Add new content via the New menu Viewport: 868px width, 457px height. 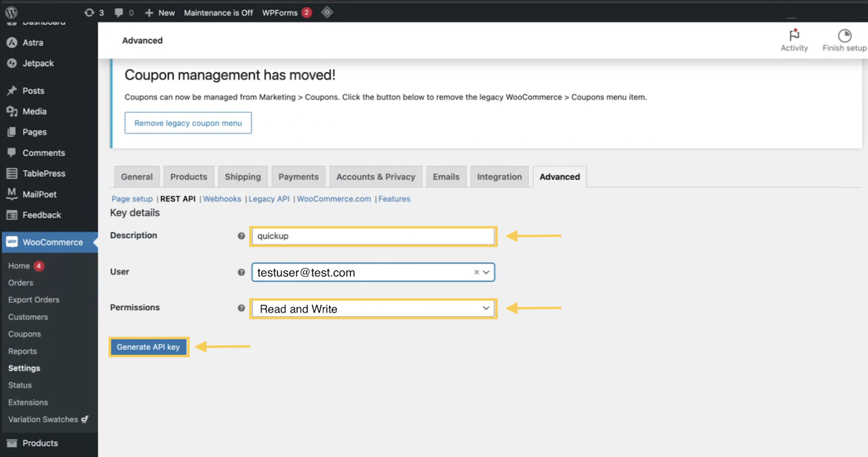[x=161, y=12]
